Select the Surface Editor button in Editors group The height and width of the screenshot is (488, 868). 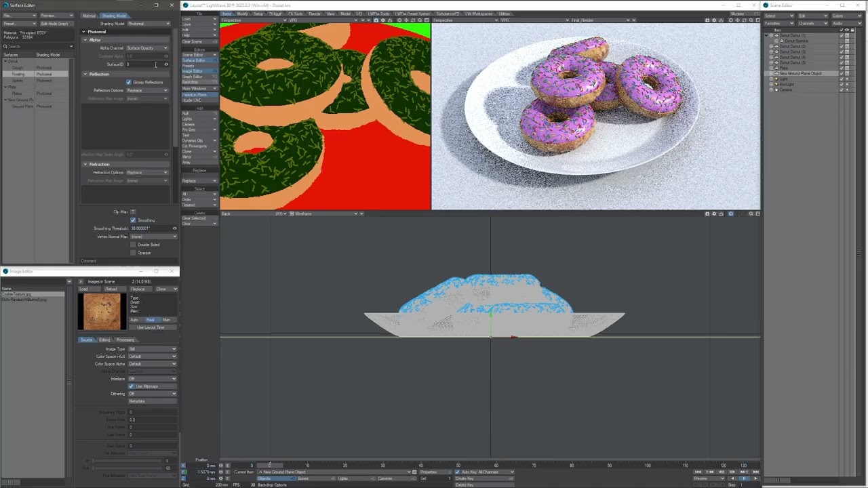tap(199, 60)
